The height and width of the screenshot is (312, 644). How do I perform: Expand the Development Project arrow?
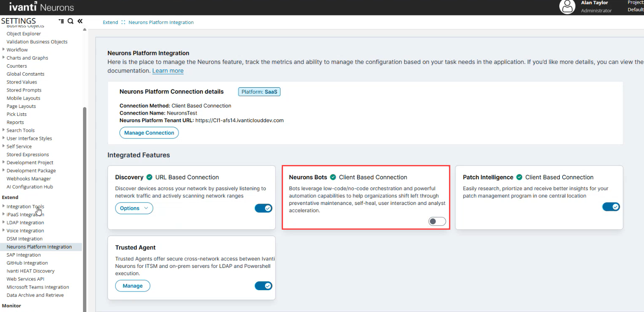pos(4,163)
